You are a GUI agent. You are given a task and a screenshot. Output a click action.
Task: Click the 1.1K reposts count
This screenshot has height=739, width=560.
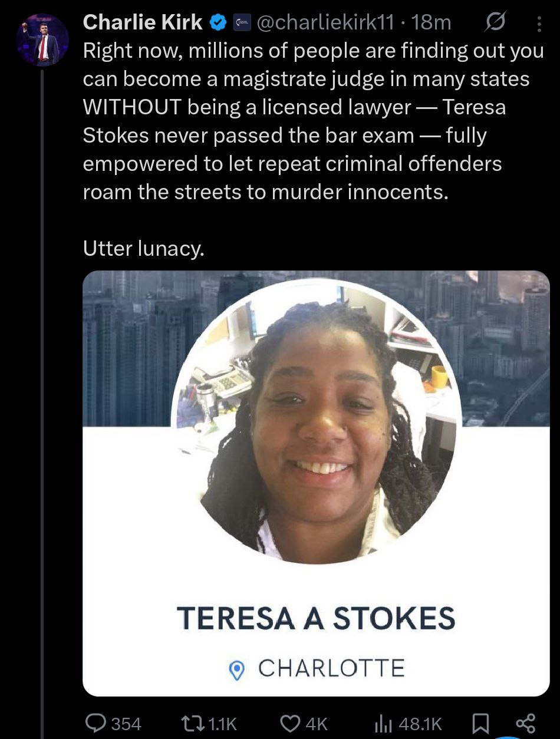click(223, 723)
